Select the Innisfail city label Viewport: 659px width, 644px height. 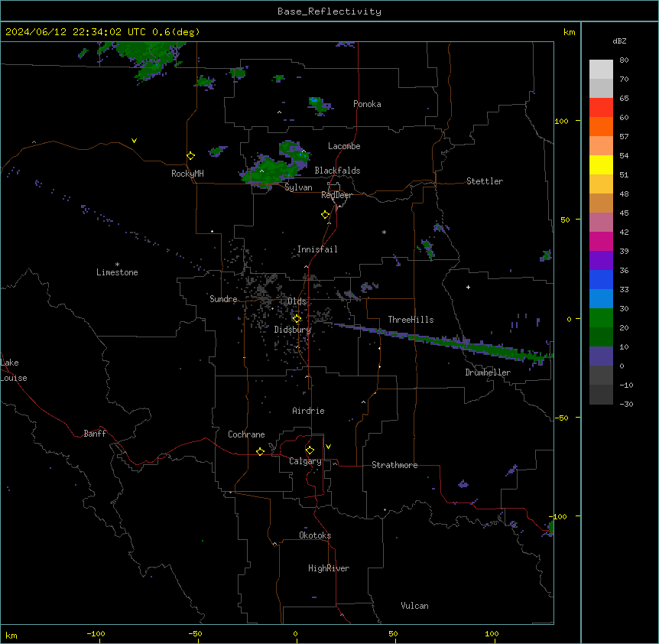(x=317, y=249)
